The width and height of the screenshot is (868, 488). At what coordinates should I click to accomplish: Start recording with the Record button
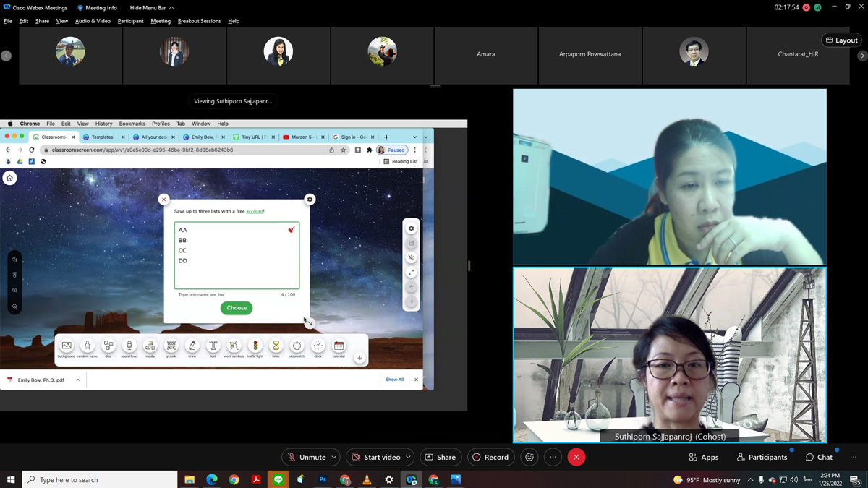(490, 457)
